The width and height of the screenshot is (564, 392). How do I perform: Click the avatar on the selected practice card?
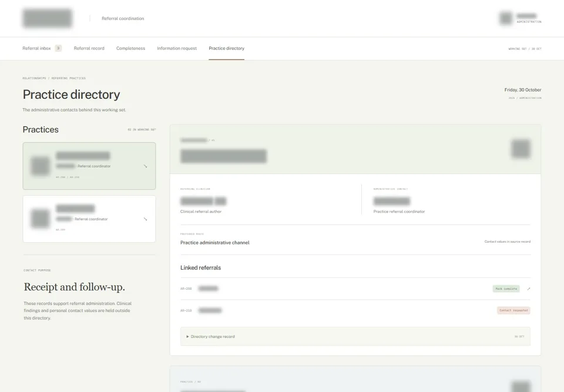[x=41, y=166]
